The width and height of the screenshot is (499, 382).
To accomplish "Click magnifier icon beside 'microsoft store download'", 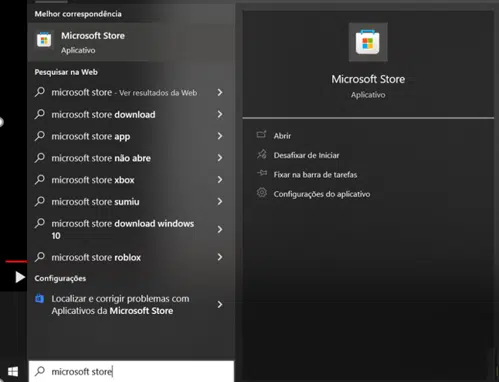I will tap(40, 114).
